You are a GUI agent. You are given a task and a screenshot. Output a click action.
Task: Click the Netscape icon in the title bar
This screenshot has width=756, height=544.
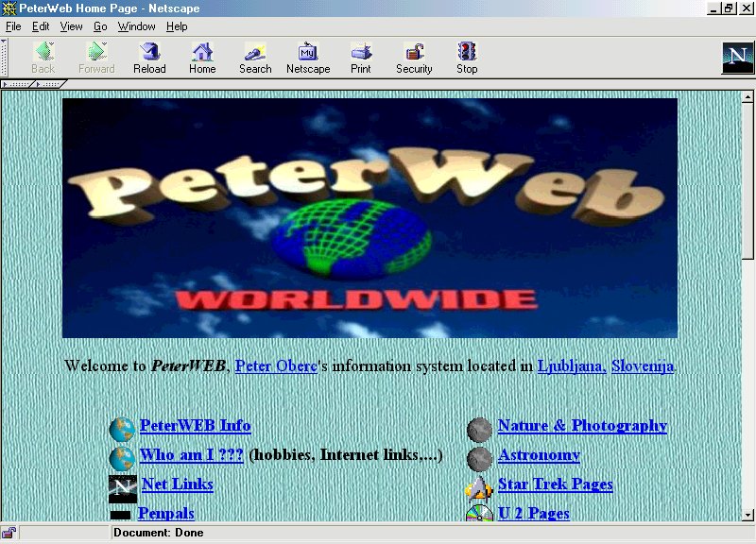(9, 8)
